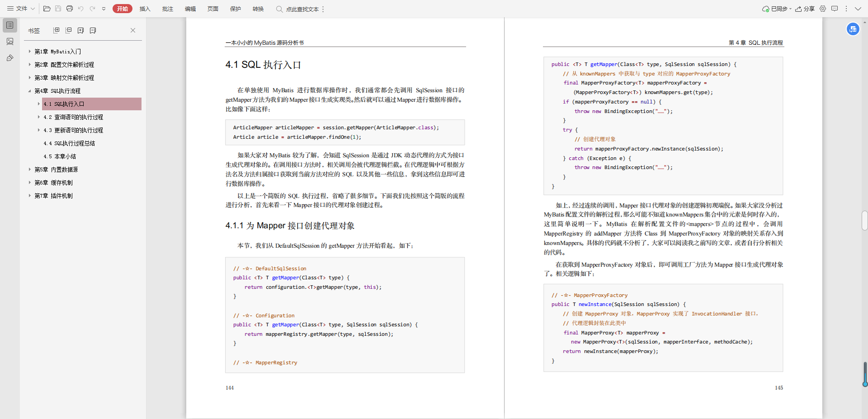Go to bookmark 第5章 内置数据源

coord(56,169)
